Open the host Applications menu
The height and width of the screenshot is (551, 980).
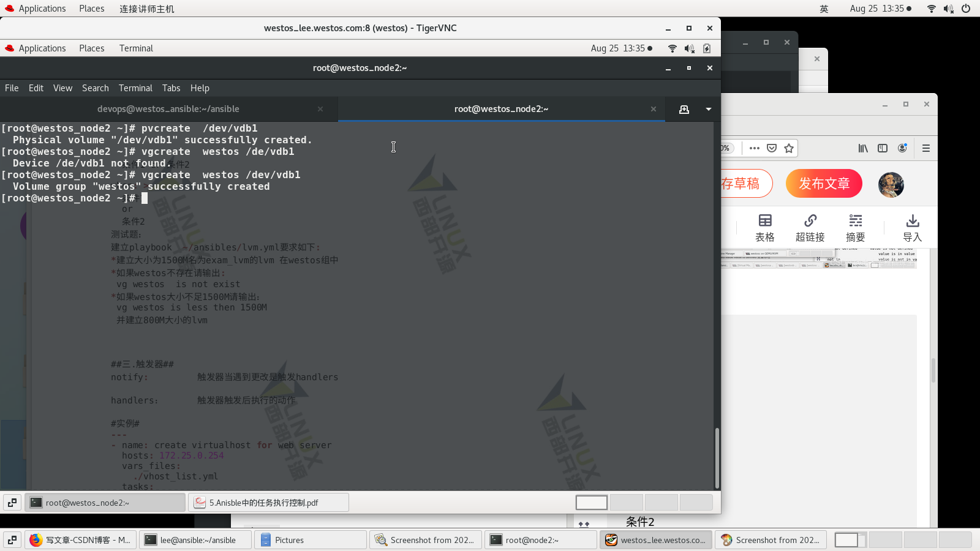coord(36,9)
